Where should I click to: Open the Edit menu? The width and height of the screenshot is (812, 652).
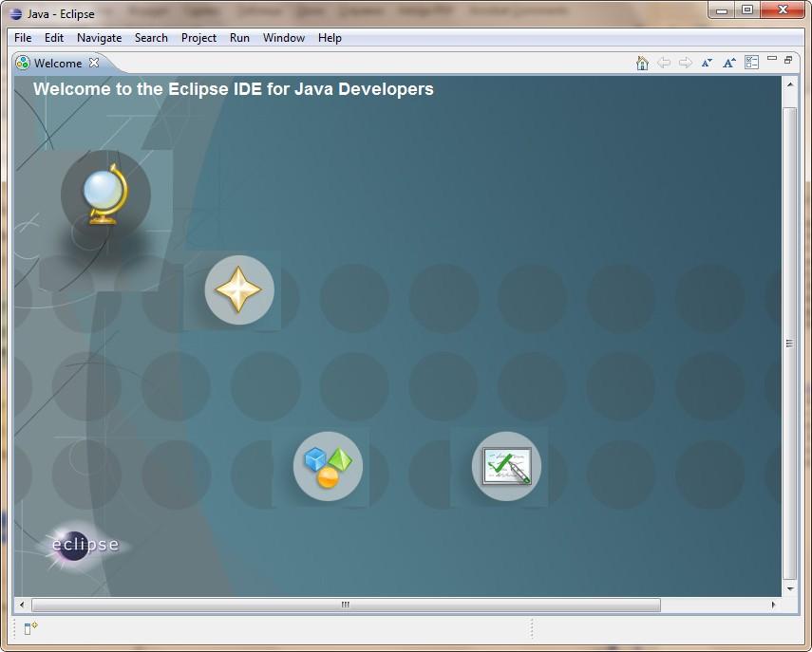54,38
